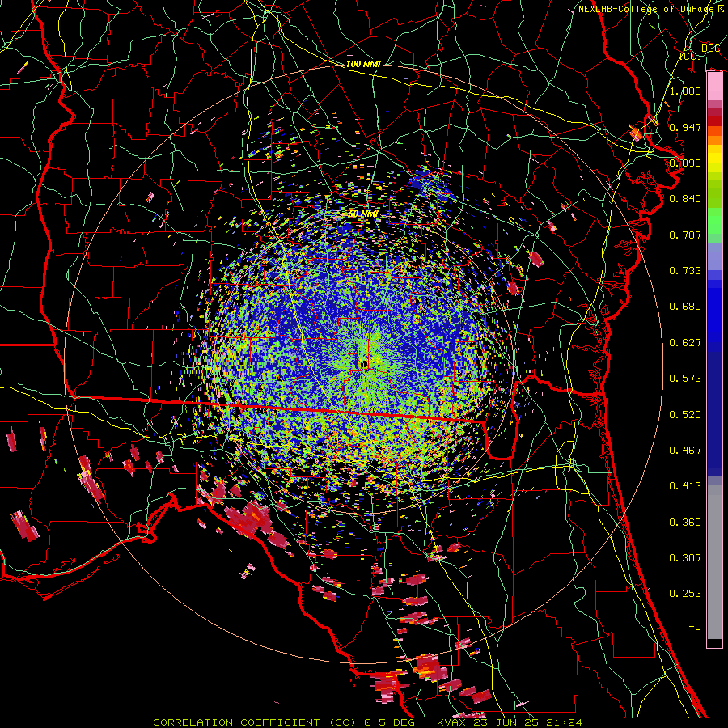Viewport: 728px width, 728px height.
Task: Click the 0.520 color scale label
Action: 685,415
